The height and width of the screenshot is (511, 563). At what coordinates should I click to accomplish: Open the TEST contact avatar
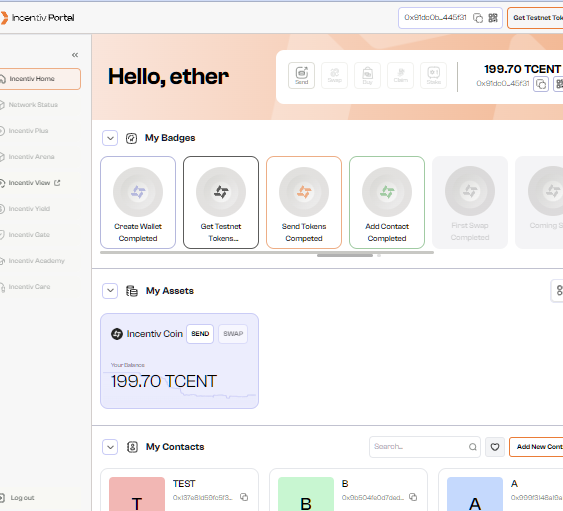pyautogui.click(x=137, y=494)
